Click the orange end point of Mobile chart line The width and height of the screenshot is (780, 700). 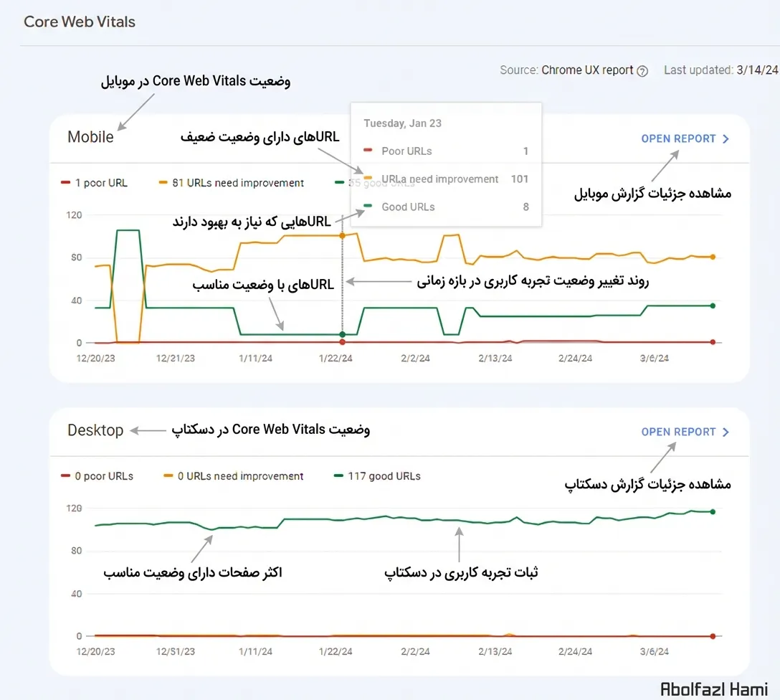pos(713,257)
